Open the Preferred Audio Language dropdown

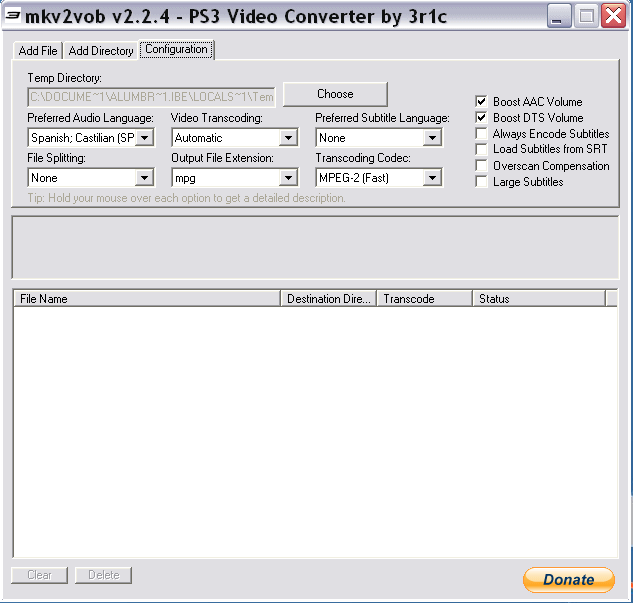point(91,138)
